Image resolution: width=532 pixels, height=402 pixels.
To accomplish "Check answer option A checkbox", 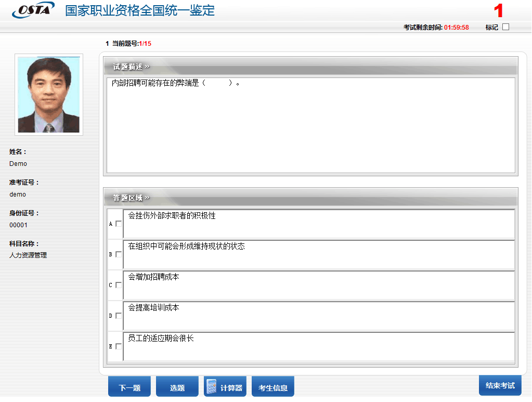I will [x=119, y=224].
